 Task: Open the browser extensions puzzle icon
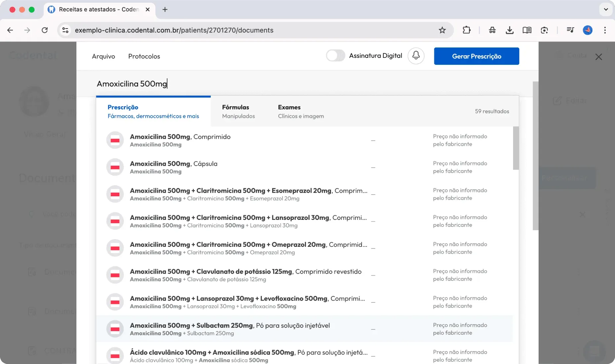(466, 30)
